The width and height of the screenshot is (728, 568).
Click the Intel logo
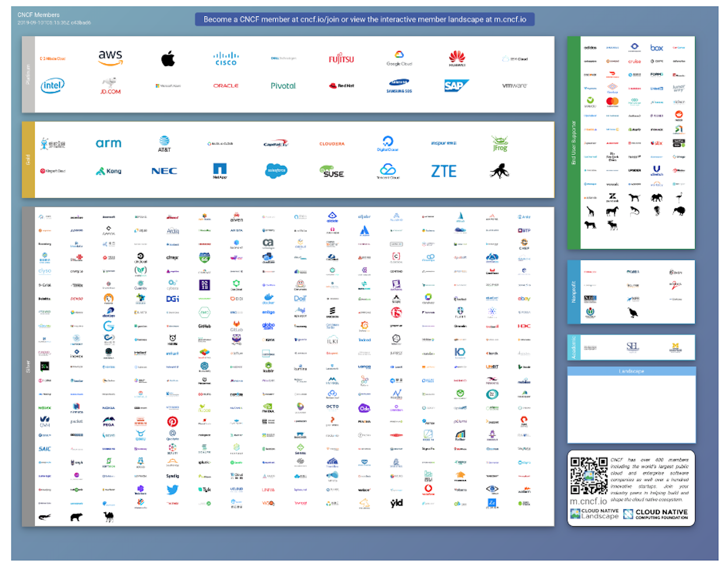tap(52, 85)
